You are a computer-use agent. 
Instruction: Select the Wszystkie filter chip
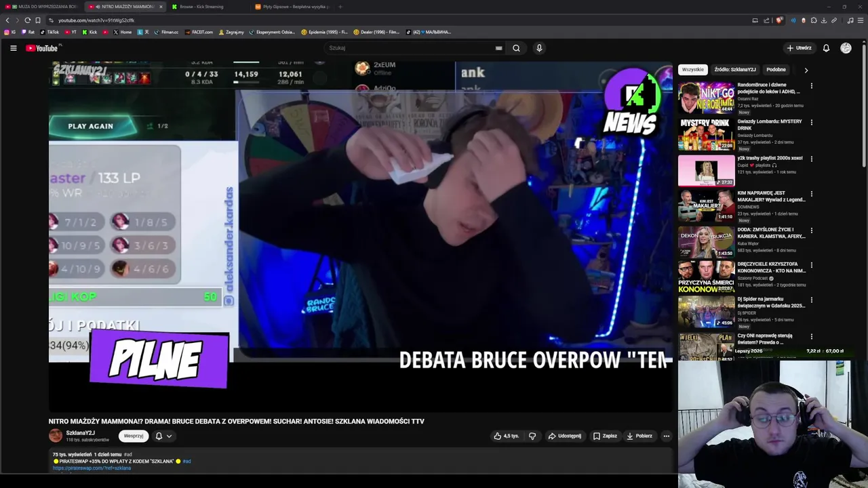coord(693,70)
